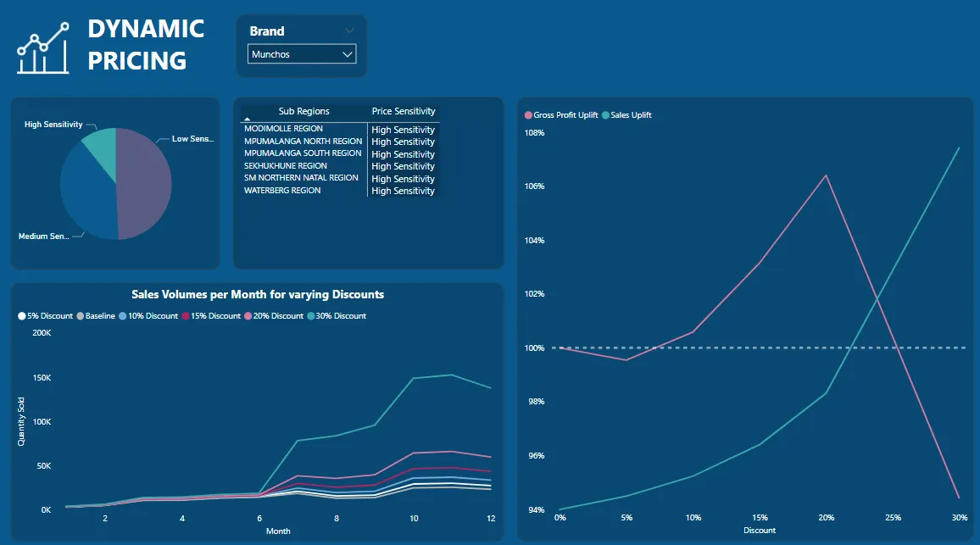980x545 pixels.
Task: Click the Medium Sen... pie label
Action: click(x=43, y=236)
